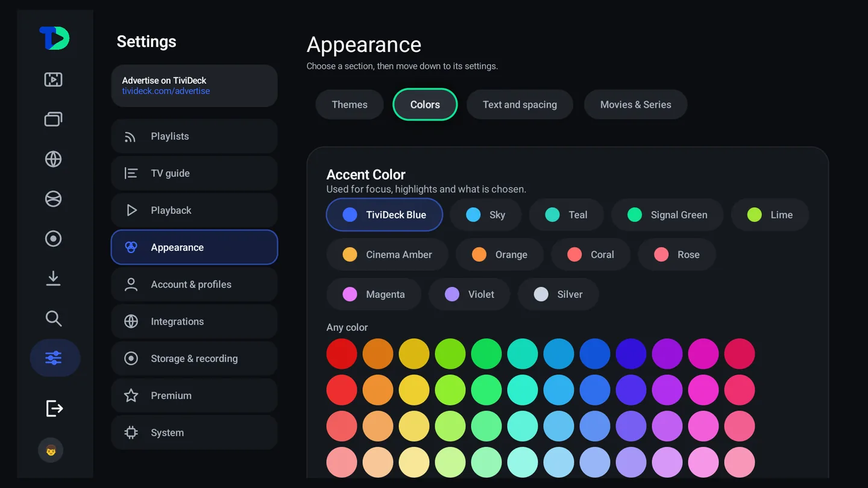This screenshot has height=488, width=868.
Task: Pick the Coral accent chip
Action: (591, 254)
